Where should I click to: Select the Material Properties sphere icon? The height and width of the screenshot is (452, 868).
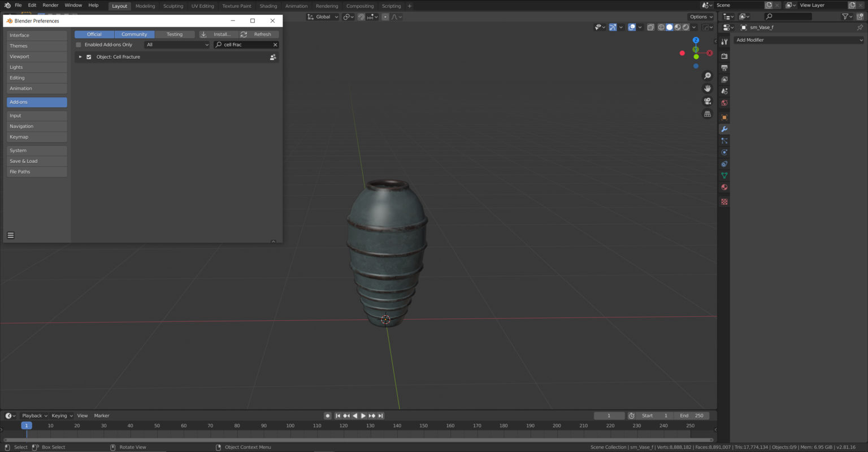[724, 187]
